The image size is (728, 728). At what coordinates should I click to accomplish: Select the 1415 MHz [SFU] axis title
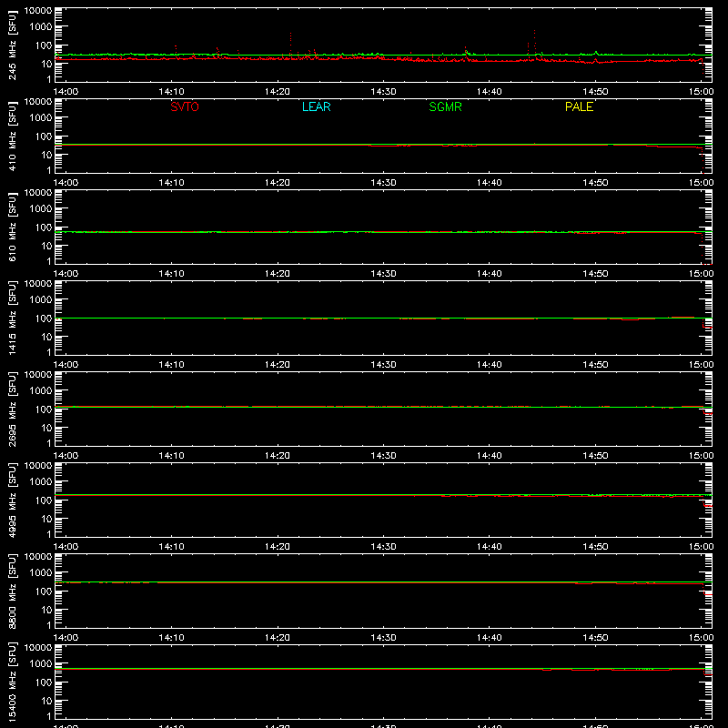[x=12, y=318]
